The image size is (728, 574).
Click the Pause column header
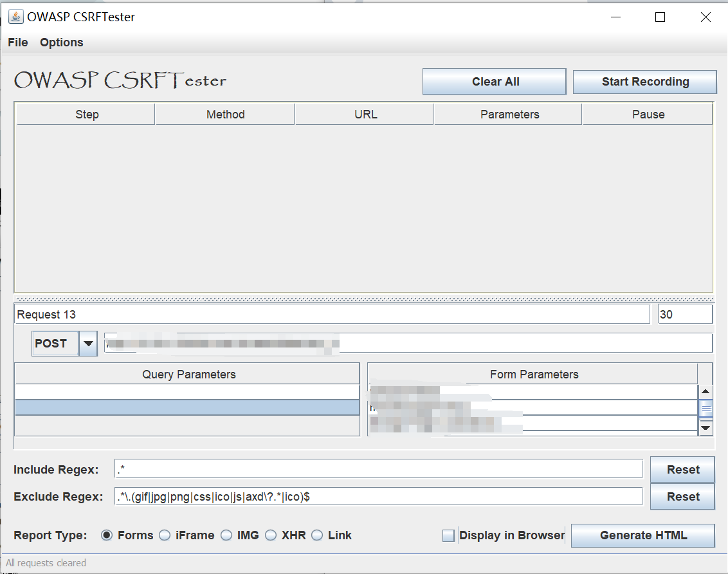pyautogui.click(x=647, y=115)
